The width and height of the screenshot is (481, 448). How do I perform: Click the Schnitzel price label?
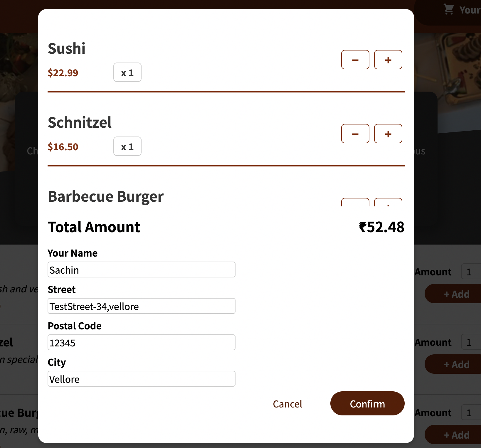point(63,146)
